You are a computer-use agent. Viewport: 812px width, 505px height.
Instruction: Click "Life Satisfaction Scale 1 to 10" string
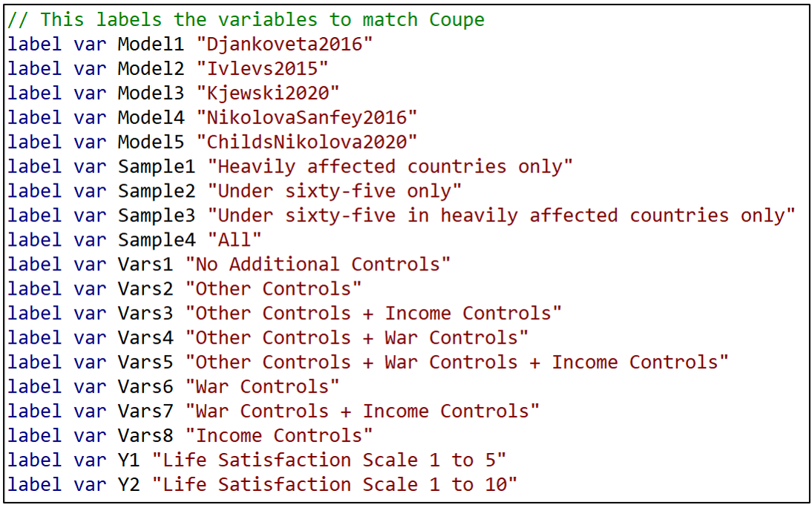[x=334, y=485]
